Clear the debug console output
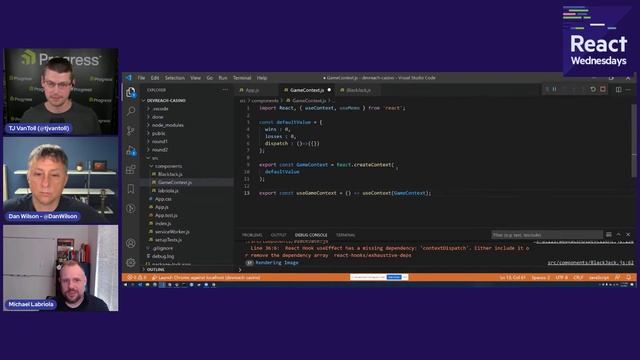The image size is (640, 360). point(609,234)
